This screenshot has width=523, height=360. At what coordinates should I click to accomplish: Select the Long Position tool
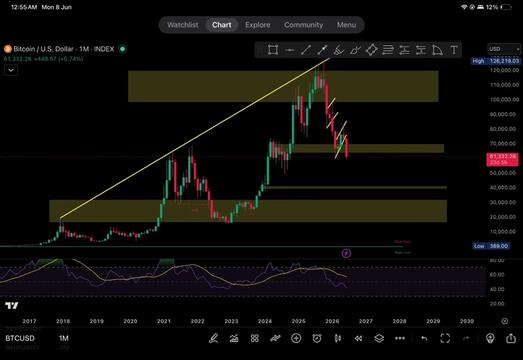coord(404,50)
